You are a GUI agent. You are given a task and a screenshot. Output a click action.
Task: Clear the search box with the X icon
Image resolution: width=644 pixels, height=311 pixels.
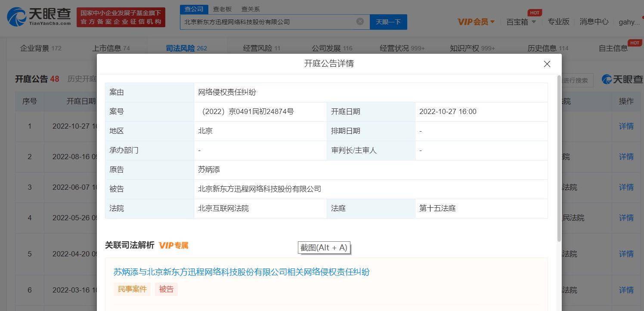tap(360, 22)
